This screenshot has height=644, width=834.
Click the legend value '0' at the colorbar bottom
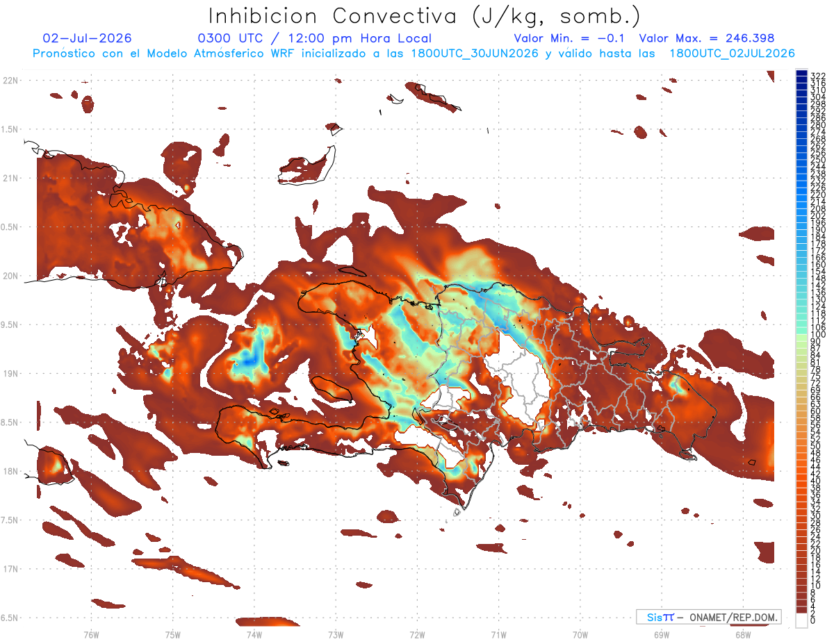tap(813, 620)
